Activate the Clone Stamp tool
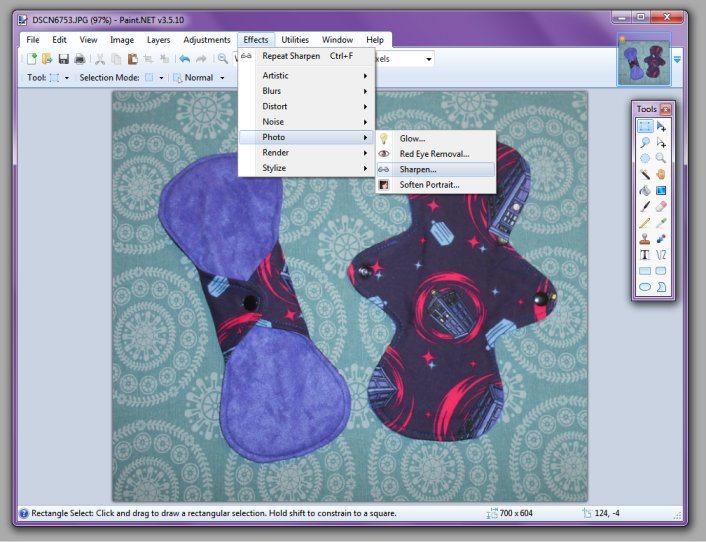The width and height of the screenshot is (706, 542). click(645, 238)
